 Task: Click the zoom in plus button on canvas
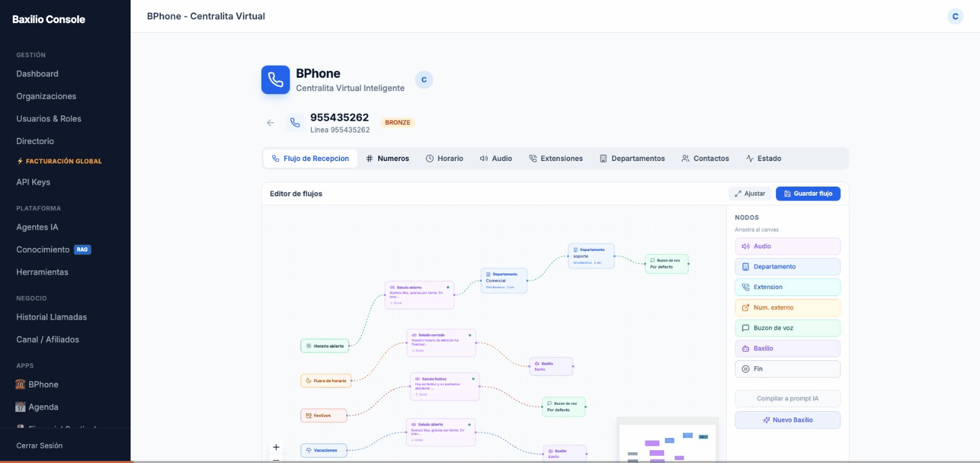pyautogui.click(x=276, y=447)
